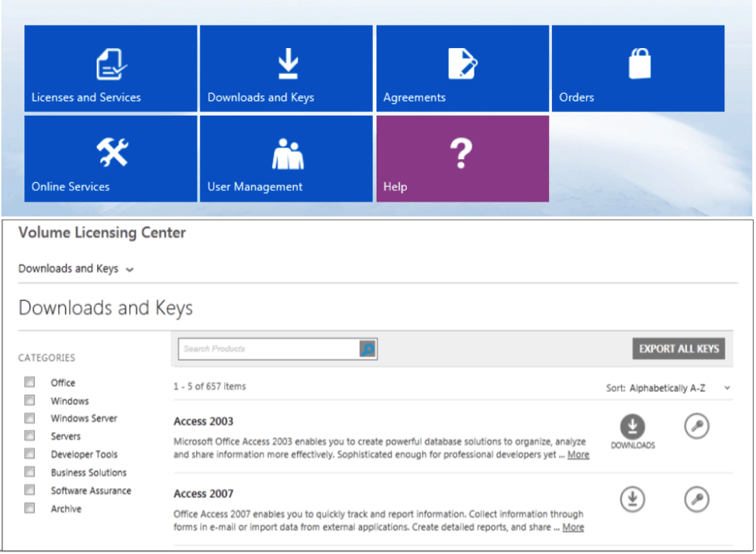Check the Office category checkbox
Image resolution: width=756 pixels, height=554 pixels.
[30, 383]
